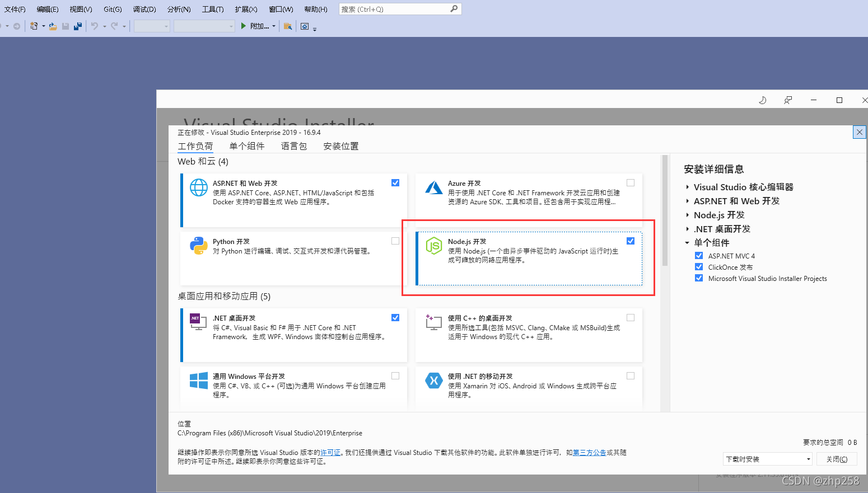Viewport: 868px width, 493px height.
Task: Check the Python 开发 workload box
Action: coord(395,241)
